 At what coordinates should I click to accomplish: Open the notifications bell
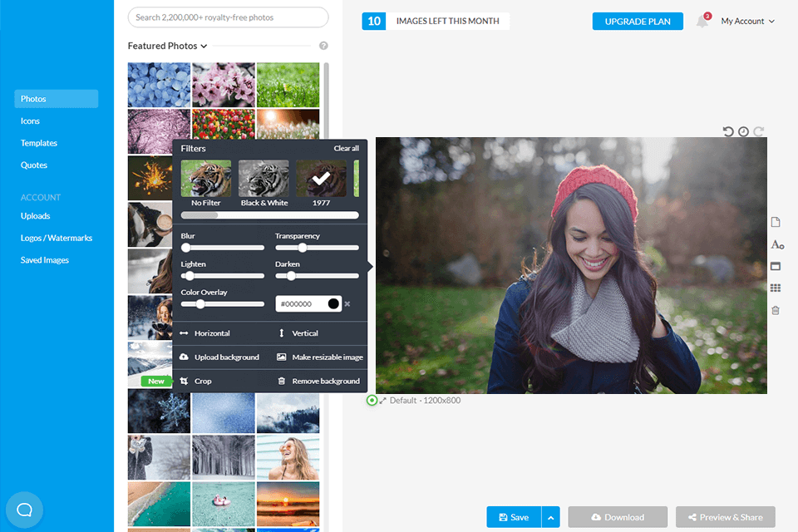tap(702, 22)
